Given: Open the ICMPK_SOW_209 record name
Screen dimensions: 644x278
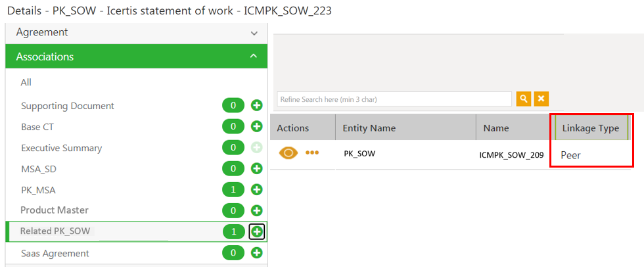Looking at the screenshot, I should pos(511,155).
